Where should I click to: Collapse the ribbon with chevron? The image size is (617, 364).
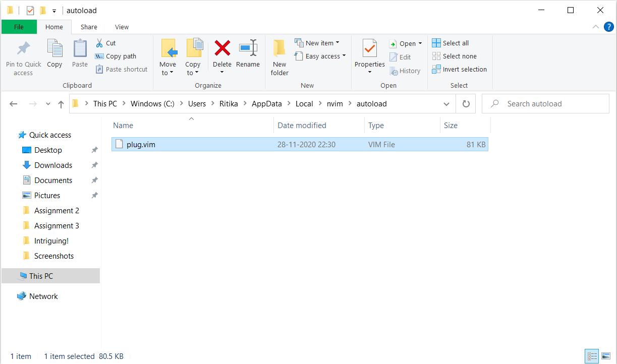pos(595,27)
